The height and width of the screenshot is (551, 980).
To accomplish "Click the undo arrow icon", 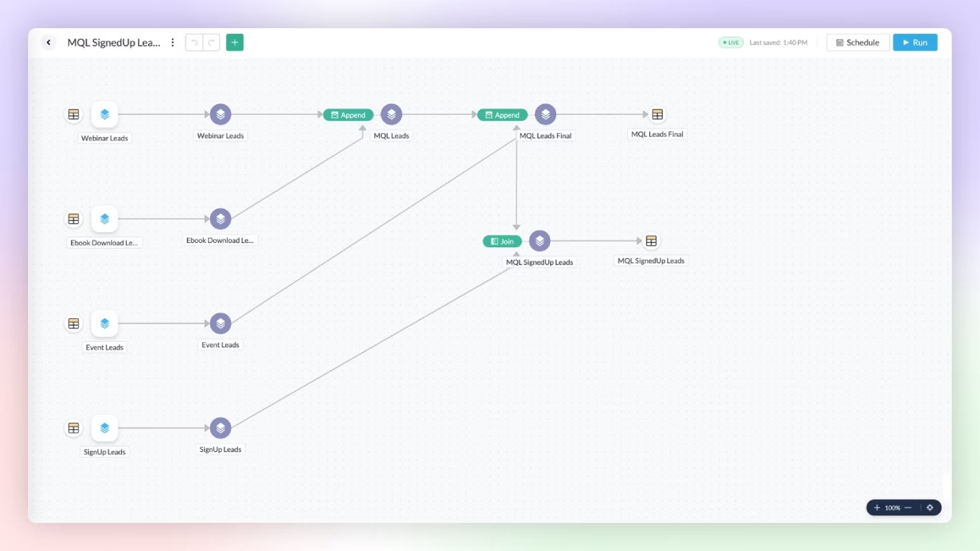I will (194, 43).
